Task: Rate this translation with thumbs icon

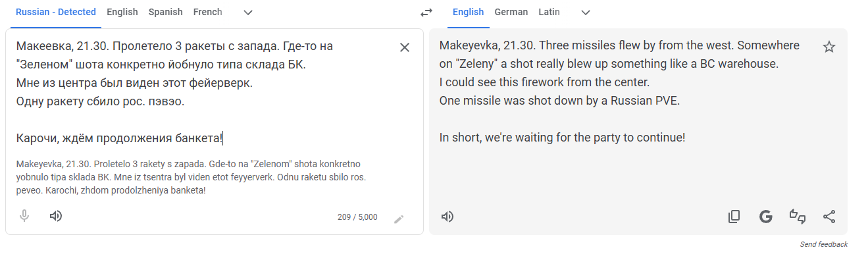Action: click(x=798, y=217)
